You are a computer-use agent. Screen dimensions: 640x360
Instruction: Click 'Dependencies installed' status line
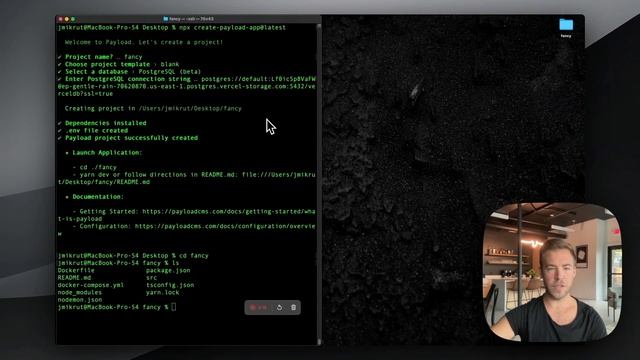(102, 123)
